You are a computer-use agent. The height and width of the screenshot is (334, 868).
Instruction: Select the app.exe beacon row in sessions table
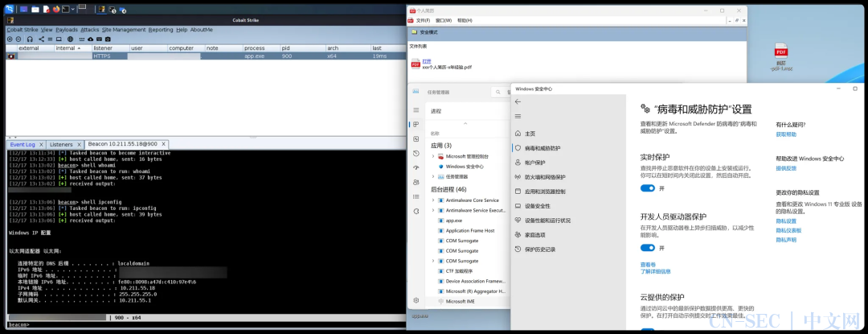206,56
